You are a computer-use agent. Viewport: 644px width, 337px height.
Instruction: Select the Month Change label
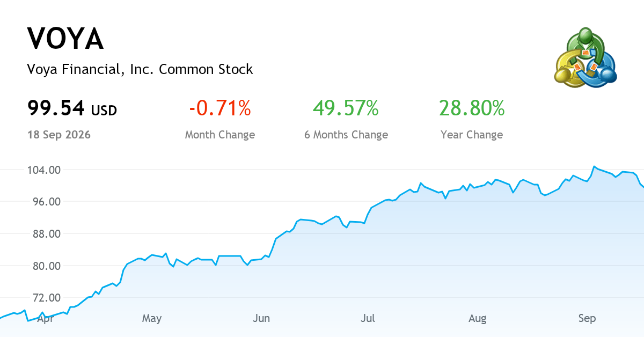(220, 135)
